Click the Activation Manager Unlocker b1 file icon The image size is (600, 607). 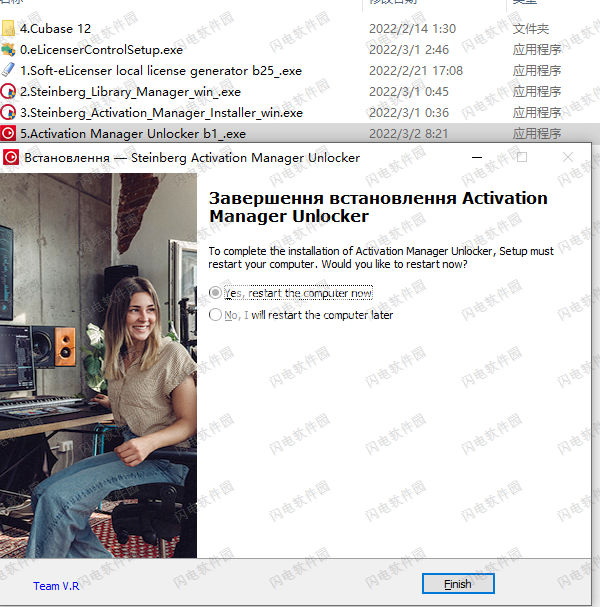8,134
